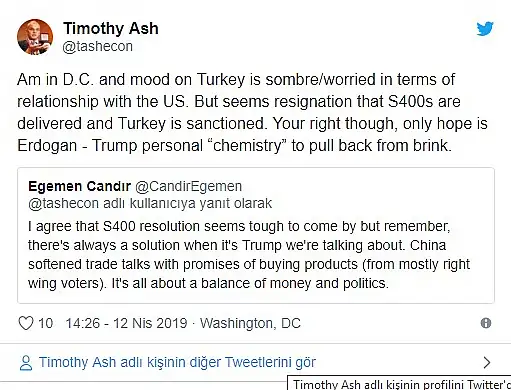The height and width of the screenshot is (390, 511).
Task: Click the @tashecon mention in the reply line
Action: [63, 203]
